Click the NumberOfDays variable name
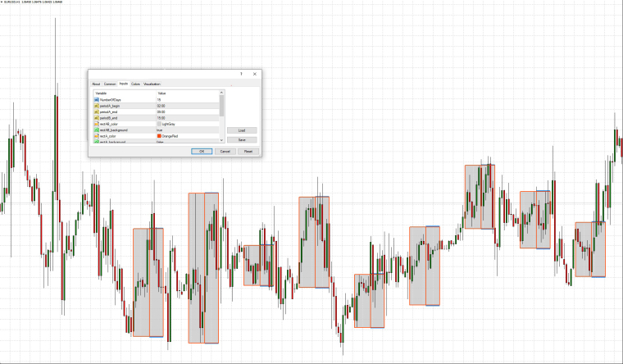Screen dimensions: 623x364 click(110, 100)
